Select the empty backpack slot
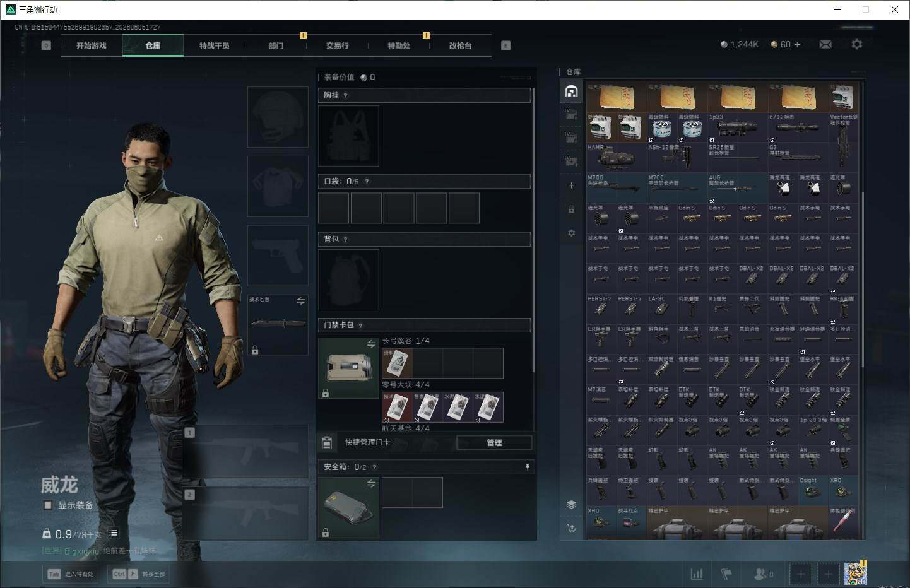The height and width of the screenshot is (588, 910). [348, 279]
